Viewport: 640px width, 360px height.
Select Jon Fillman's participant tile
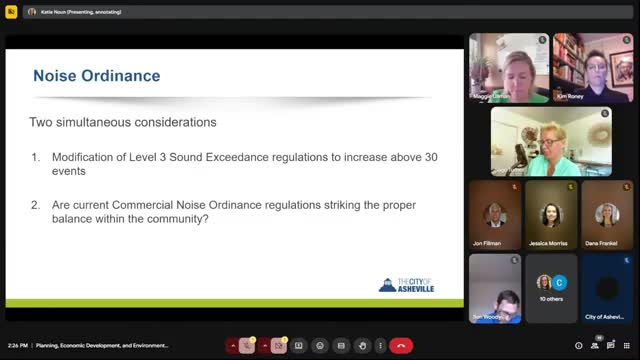(495, 215)
